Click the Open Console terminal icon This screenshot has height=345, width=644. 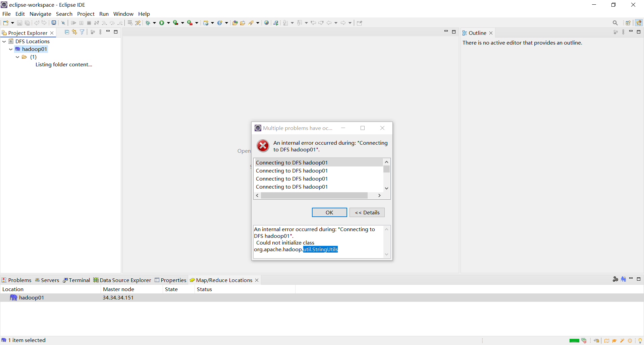54,23
